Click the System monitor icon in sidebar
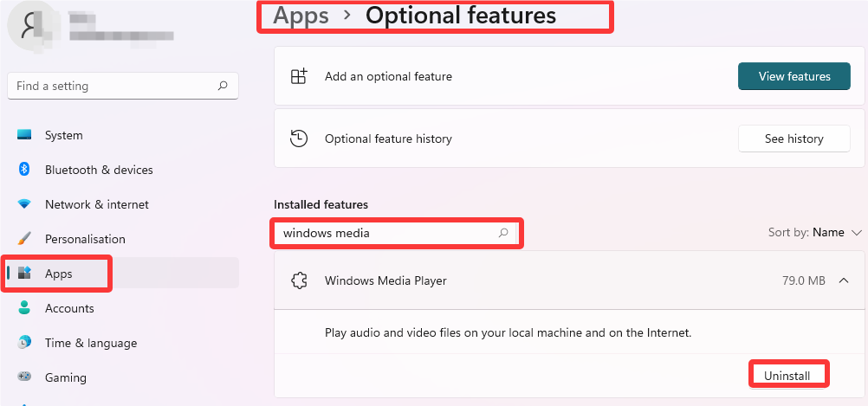Screen dimensions: 868x406 pyautogui.click(x=25, y=135)
